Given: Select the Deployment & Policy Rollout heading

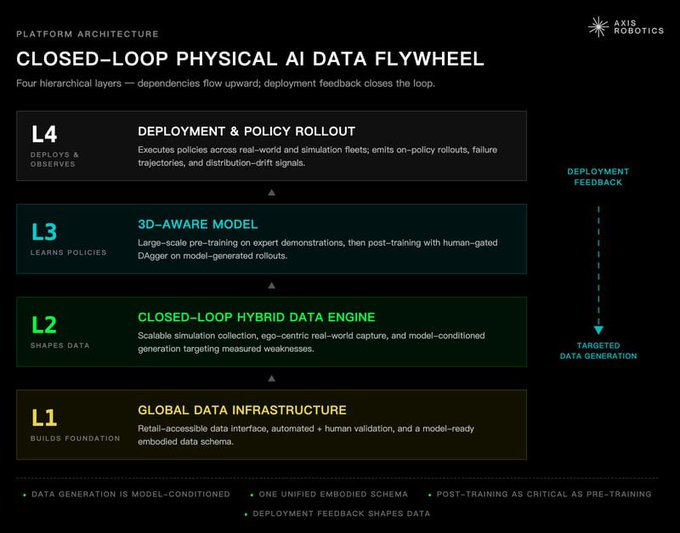Looking at the screenshot, I should 246,131.
